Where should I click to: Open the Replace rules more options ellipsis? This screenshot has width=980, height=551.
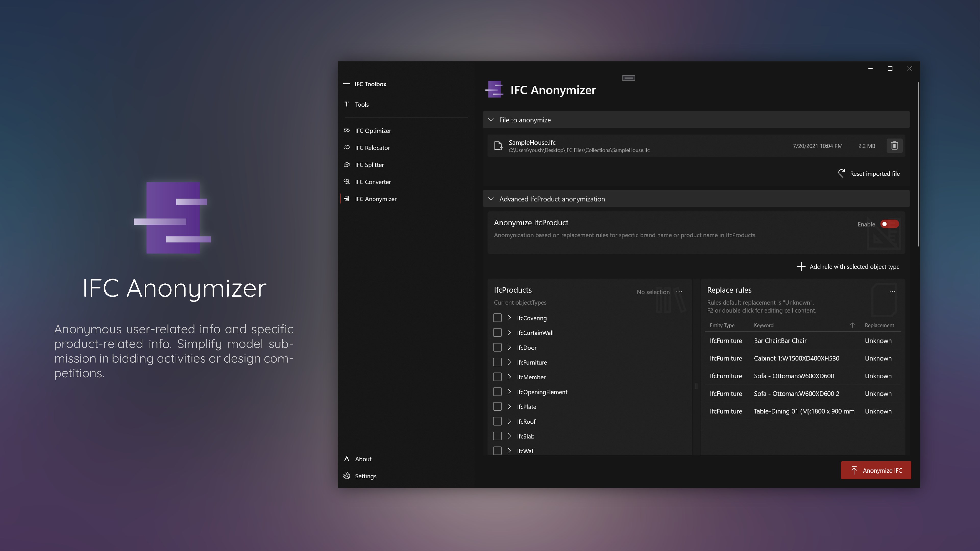coord(892,292)
